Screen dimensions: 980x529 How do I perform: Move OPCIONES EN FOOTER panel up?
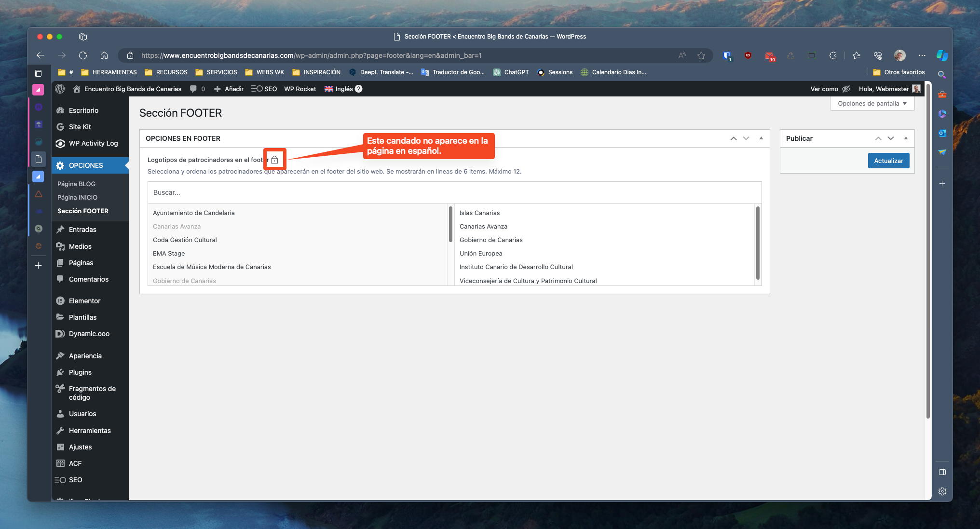tap(734, 138)
